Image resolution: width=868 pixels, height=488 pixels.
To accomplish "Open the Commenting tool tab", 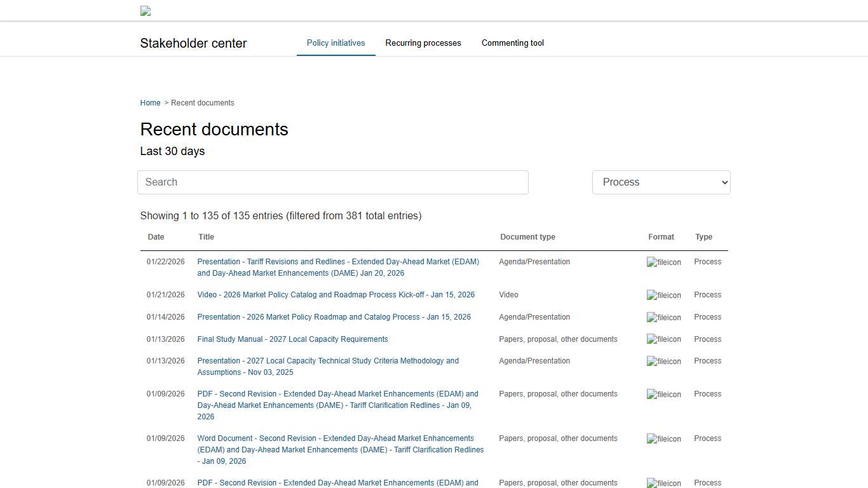I will [x=512, y=43].
